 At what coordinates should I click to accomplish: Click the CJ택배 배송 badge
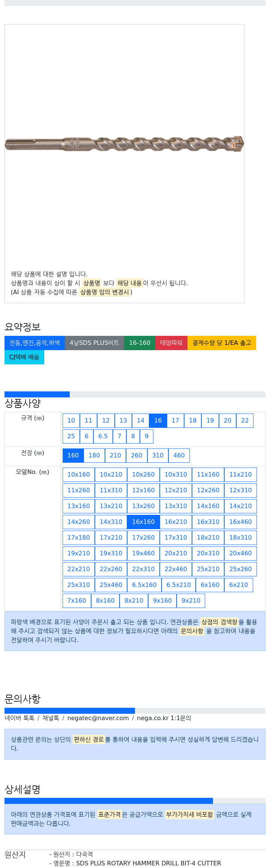(x=24, y=357)
